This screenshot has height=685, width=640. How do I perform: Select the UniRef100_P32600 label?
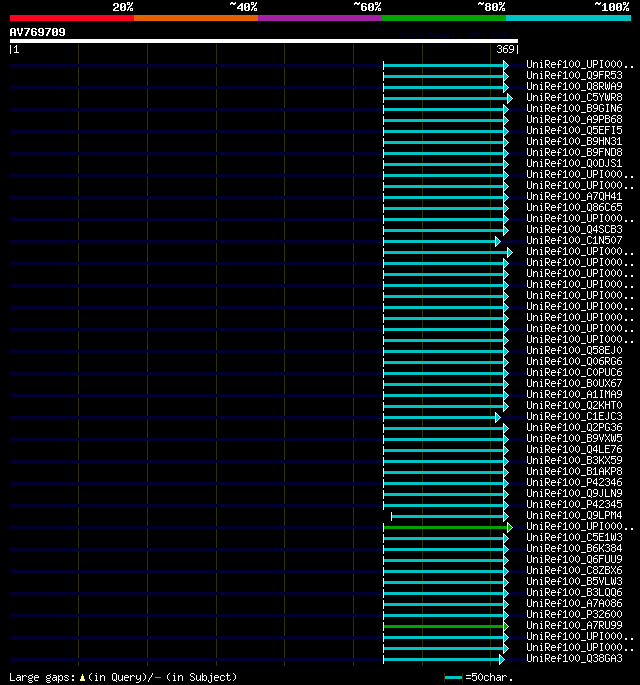pos(574,614)
